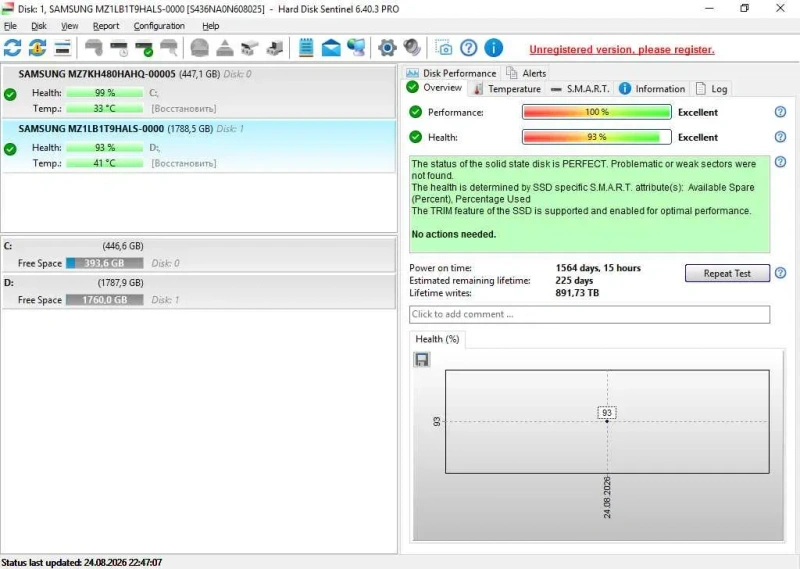Click the C: free space 393,6 GB bar
This screenshot has width=800, height=569.
105,263
